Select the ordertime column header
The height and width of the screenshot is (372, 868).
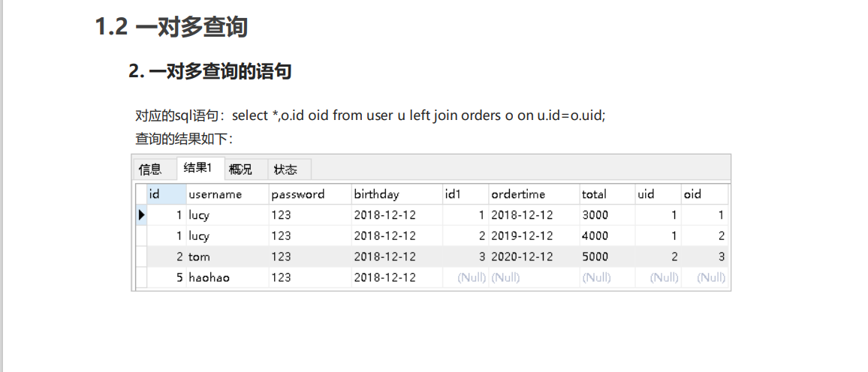point(518,194)
